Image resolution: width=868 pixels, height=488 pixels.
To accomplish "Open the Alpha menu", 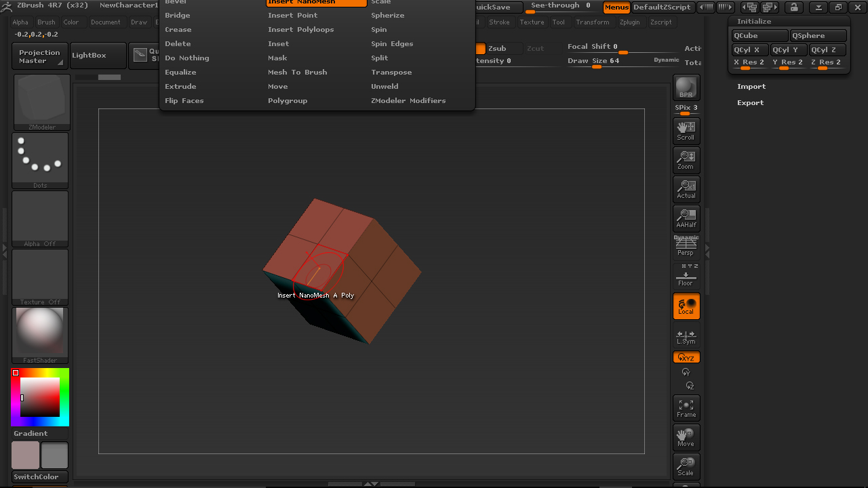I will pos(20,22).
